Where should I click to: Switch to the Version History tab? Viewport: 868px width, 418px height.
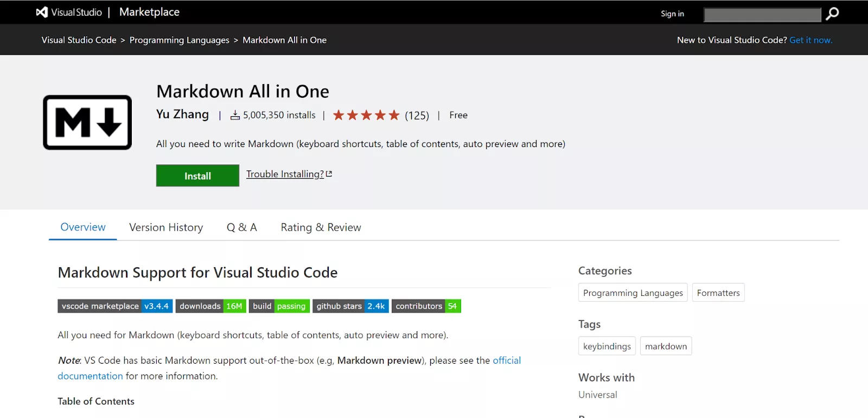[x=166, y=227]
